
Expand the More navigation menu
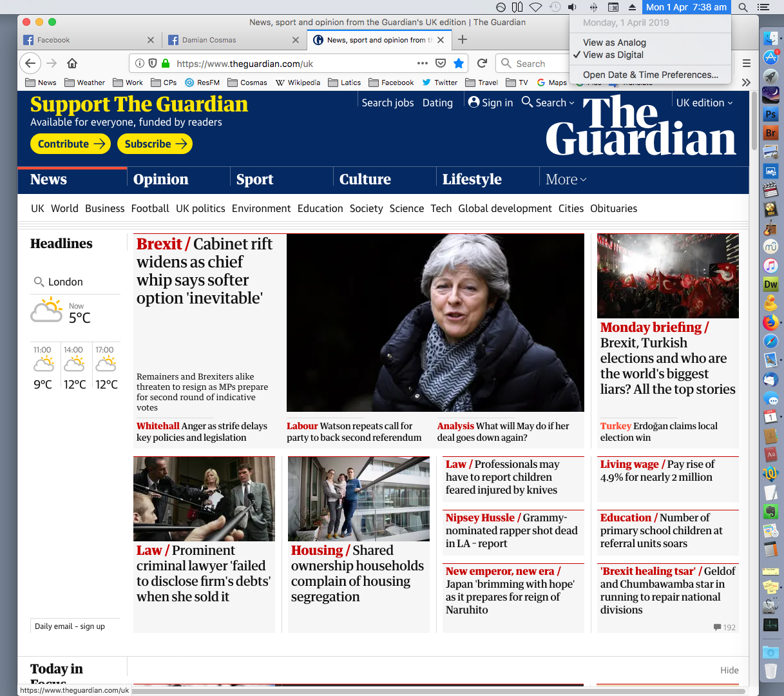pos(566,180)
